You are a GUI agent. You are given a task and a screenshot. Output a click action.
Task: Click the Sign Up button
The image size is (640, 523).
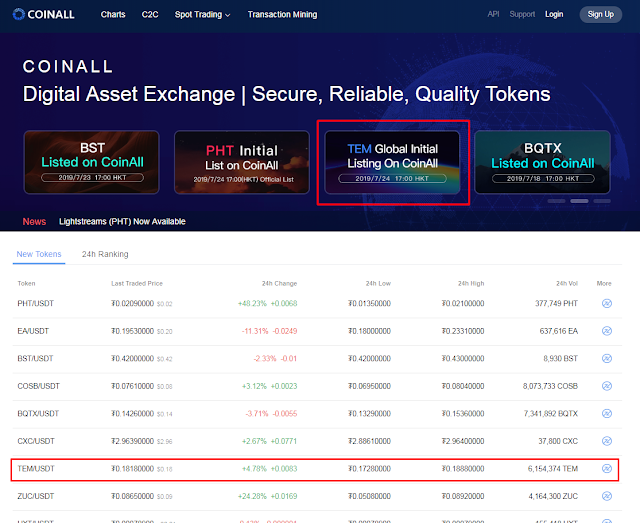pyautogui.click(x=600, y=14)
